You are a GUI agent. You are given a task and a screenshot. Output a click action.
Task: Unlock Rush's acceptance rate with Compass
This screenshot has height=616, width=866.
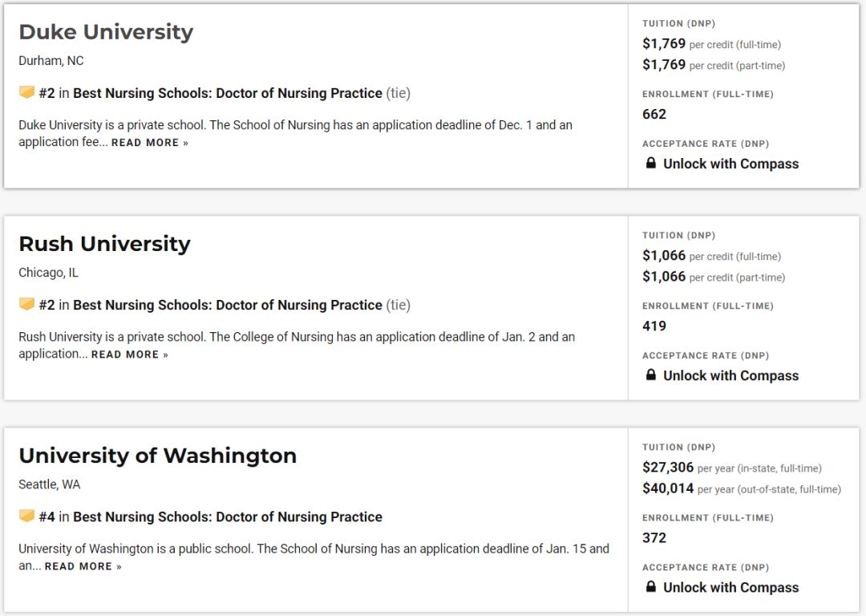point(730,375)
